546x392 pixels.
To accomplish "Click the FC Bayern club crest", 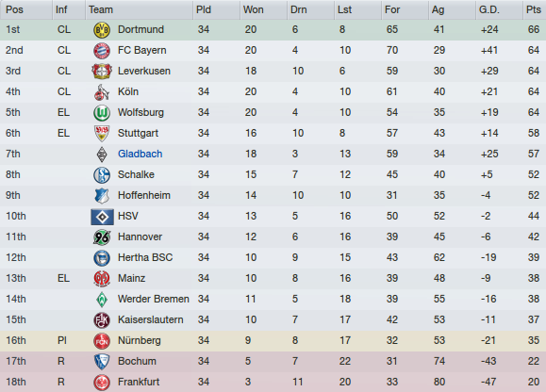I will pos(102,51).
